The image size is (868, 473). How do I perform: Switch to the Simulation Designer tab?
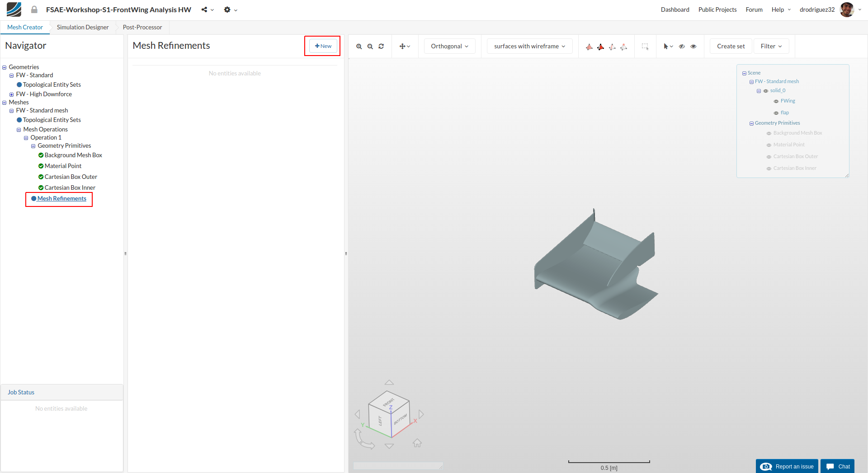point(83,27)
